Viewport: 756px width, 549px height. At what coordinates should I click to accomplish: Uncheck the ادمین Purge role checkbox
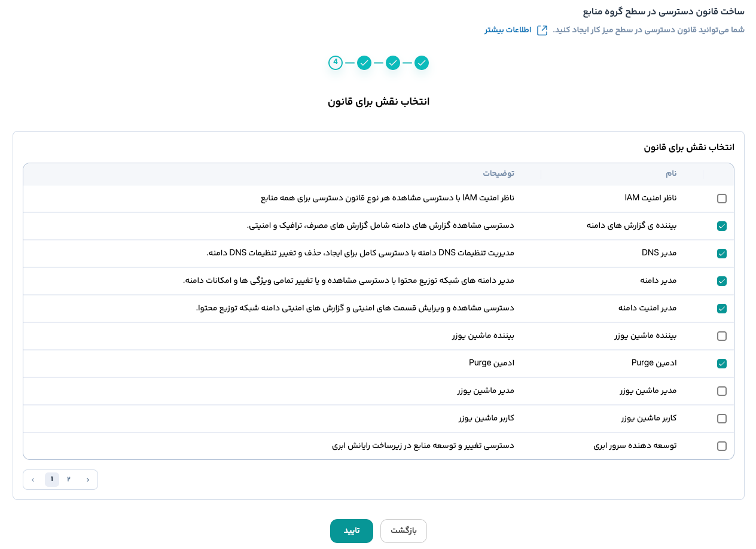[722, 364]
